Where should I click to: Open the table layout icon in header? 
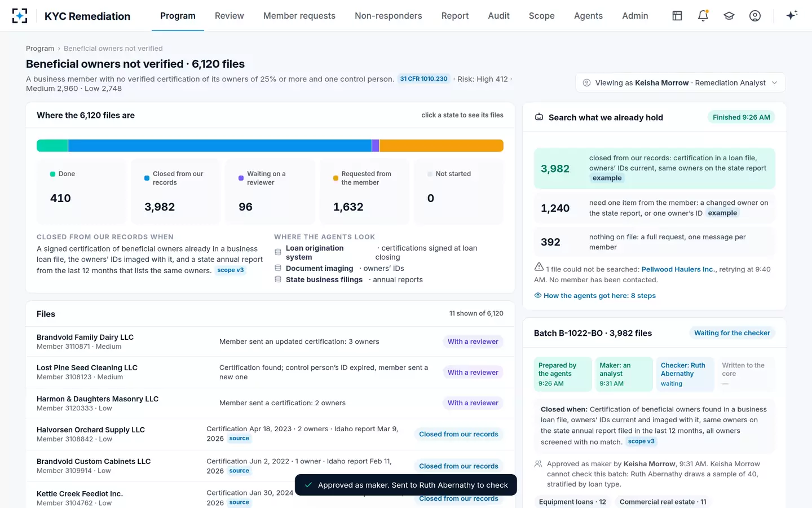(677, 16)
